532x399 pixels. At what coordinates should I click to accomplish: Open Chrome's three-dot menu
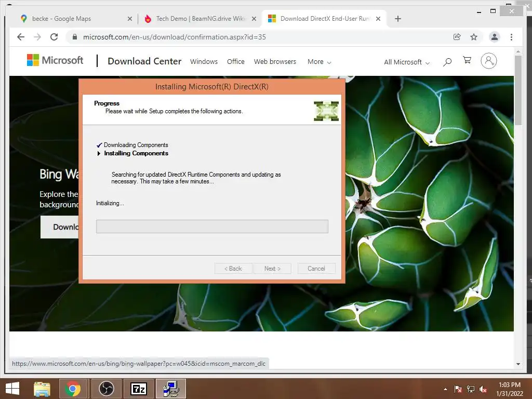(511, 37)
